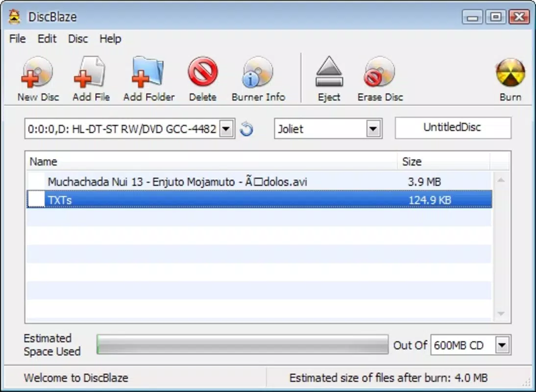The image size is (536, 392).
Task: Sort by the Size column header
Action: point(443,161)
